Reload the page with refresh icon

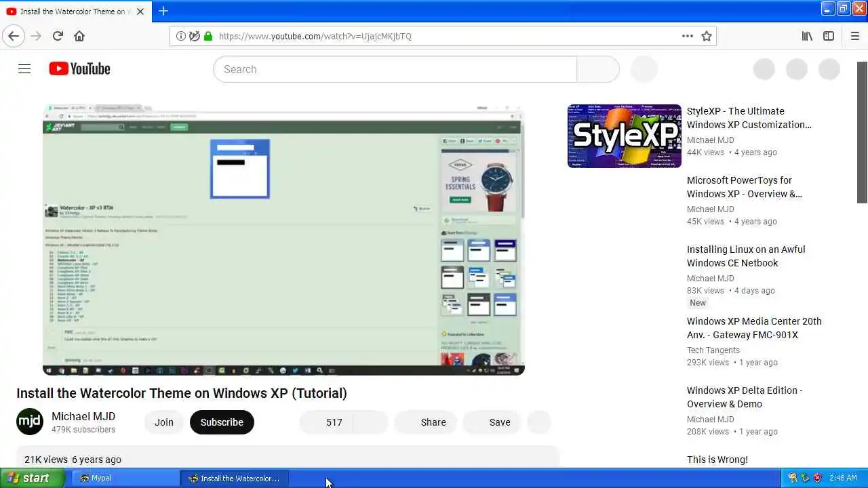point(58,36)
